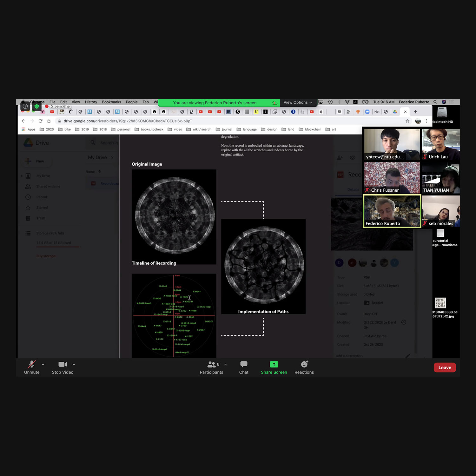476x476 pixels.
Task: Bookmark this page with the star icon
Action: click(x=407, y=121)
